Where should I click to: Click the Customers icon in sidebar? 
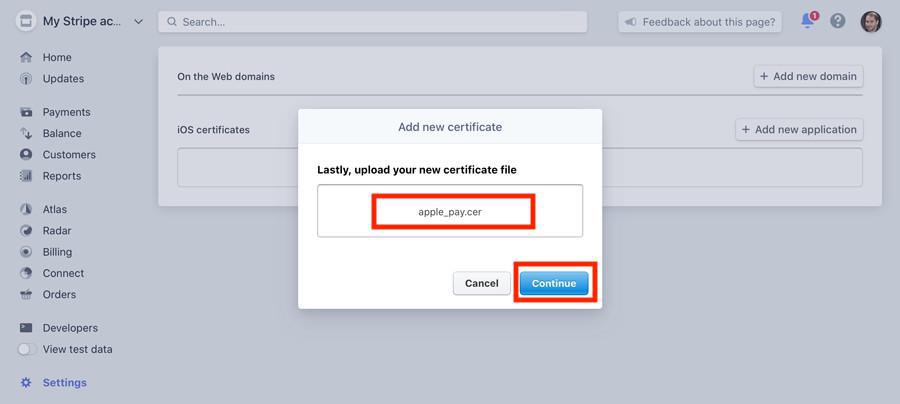(x=26, y=155)
